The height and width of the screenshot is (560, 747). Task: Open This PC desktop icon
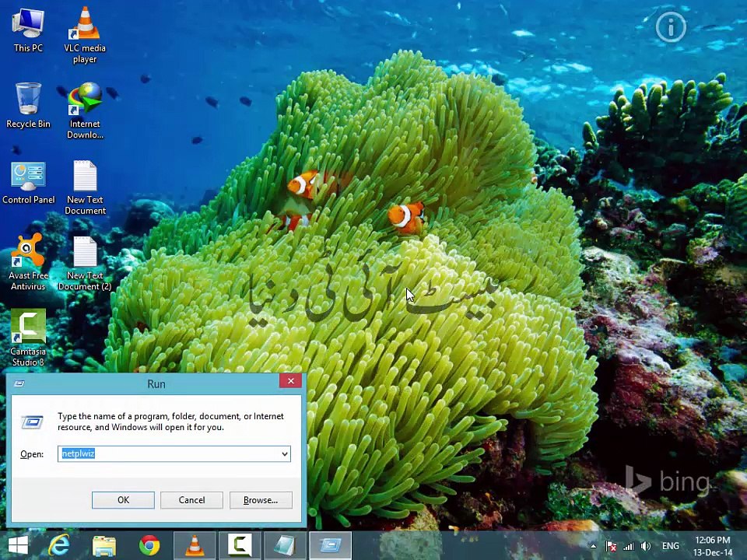click(x=28, y=30)
